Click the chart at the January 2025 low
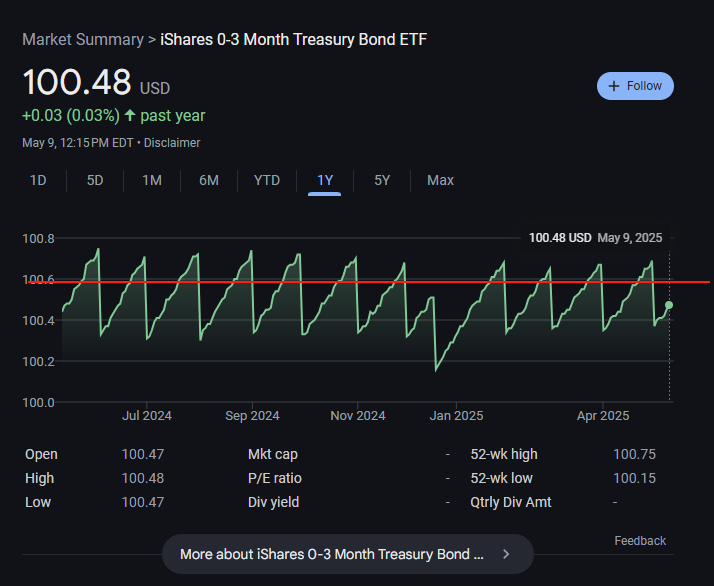Image resolution: width=714 pixels, height=586 pixels. point(436,371)
